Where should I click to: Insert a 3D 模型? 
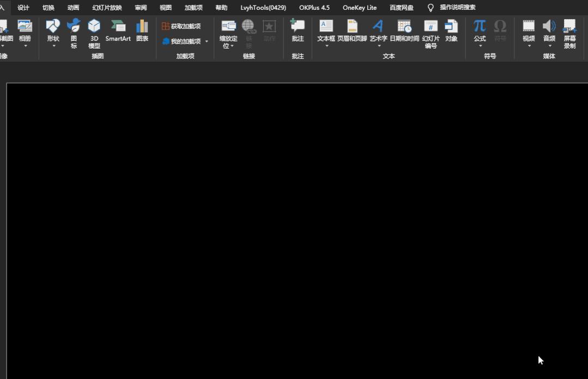point(94,34)
